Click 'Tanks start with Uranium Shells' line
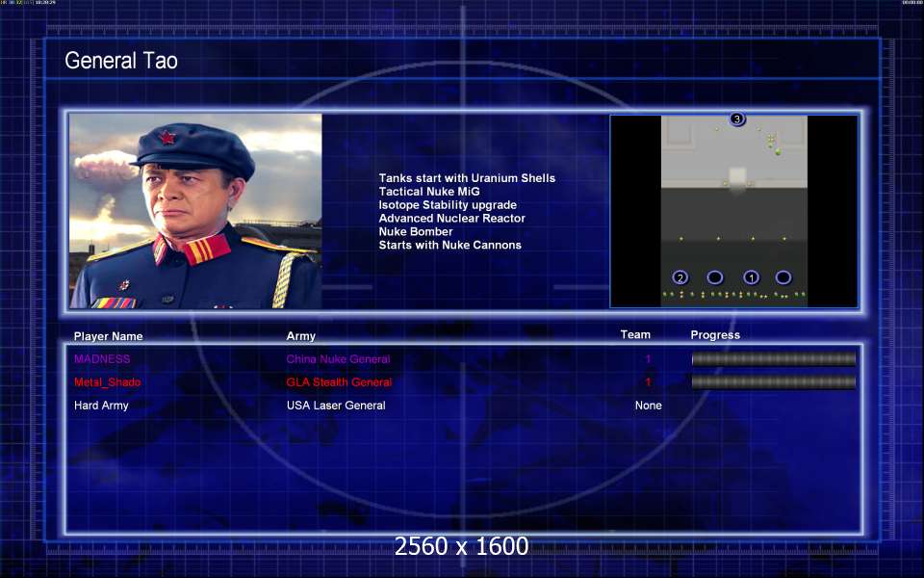924x578 pixels. (x=467, y=178)
